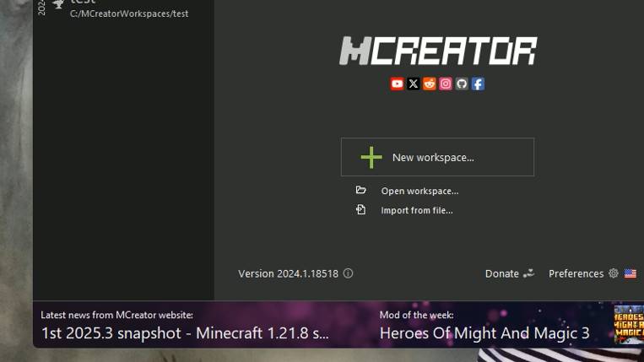Open the 1st 2025.3 snapshot news headline
The image size is (644, 362).
click(x=185, y=332)
